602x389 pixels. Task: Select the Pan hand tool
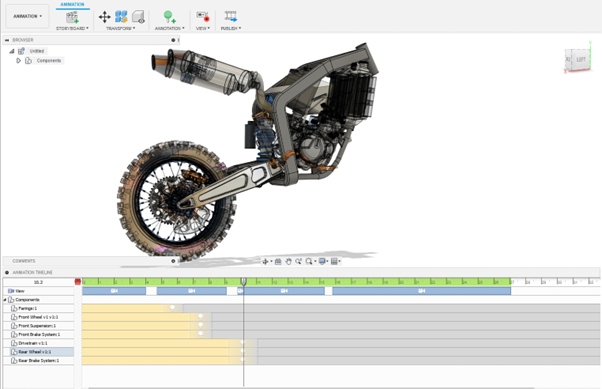tap(288, 262)
